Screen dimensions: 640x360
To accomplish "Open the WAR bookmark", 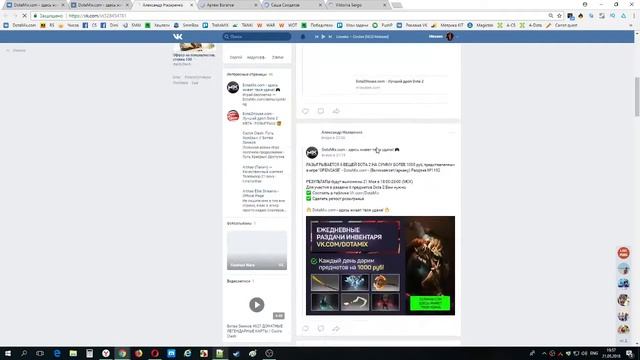I will (x=267, y=25).
